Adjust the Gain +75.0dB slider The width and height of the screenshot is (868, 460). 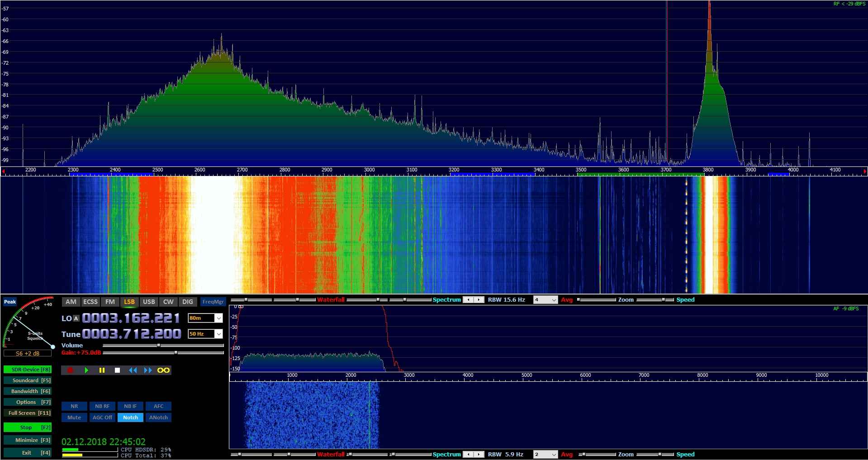163,352
